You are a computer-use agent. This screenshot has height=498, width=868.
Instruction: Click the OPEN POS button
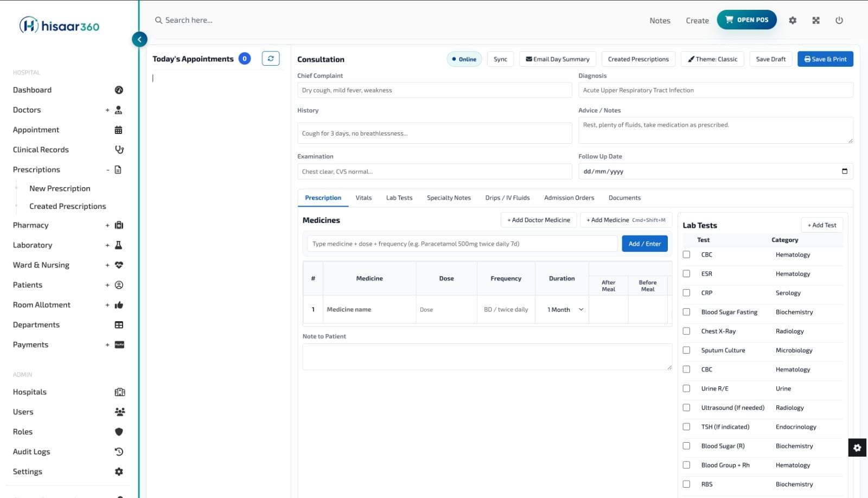pyautogui.click(x=746, y=20)
